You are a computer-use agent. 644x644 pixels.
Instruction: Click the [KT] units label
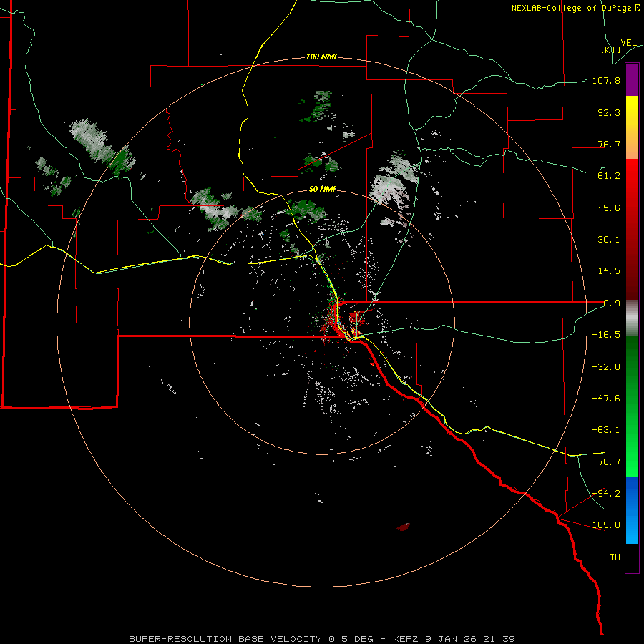point(610,49)
